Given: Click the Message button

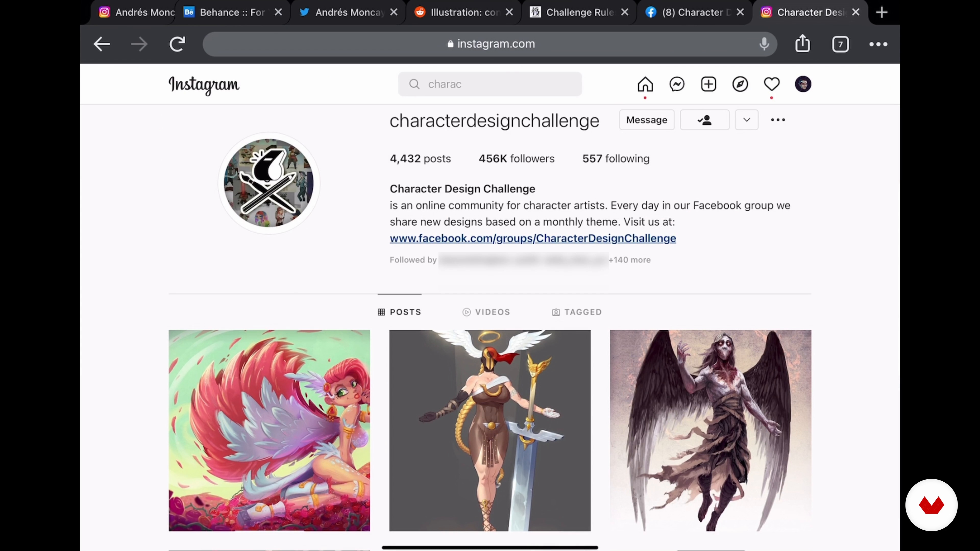Looking at the screenshot, I should (x=646, y=120).
